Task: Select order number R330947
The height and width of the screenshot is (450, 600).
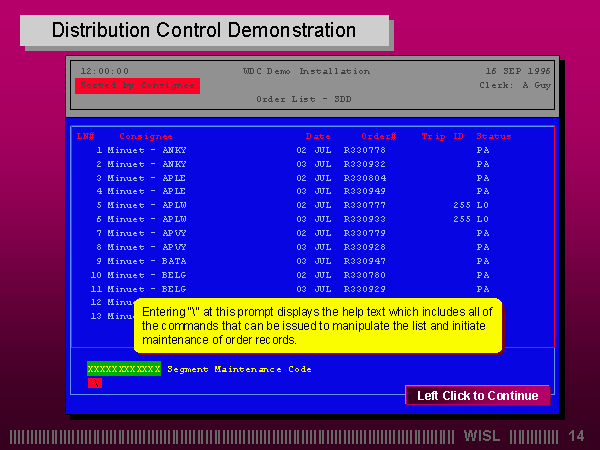Action: point(365,261)
